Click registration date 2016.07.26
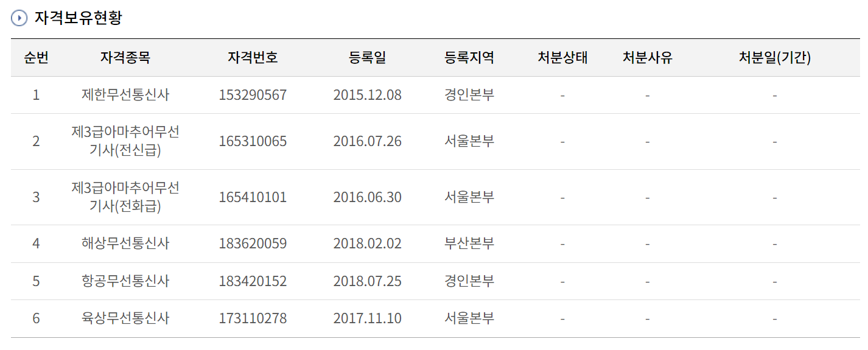Screen dimensions: 868x350 click(x=367, y=141)
